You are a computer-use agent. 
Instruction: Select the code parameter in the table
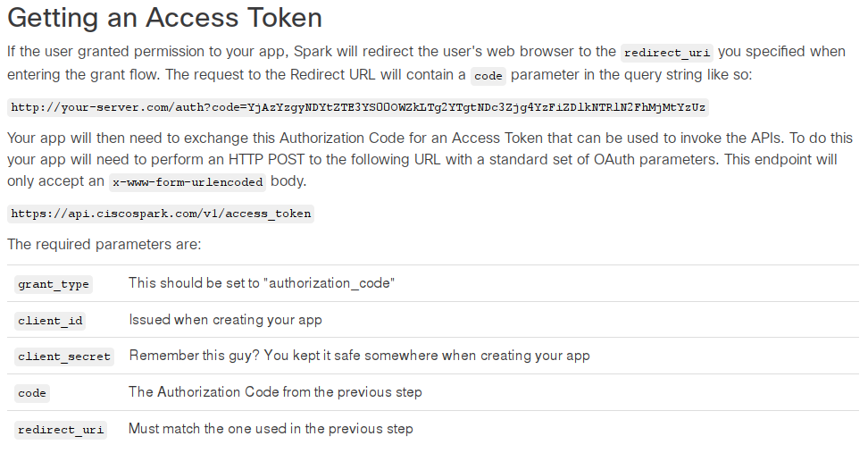[x=32, y=393]
